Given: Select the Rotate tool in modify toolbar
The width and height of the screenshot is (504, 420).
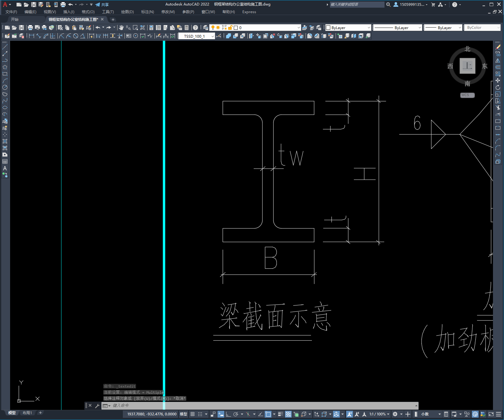Looking at the screenshot, I should [498, 87].
